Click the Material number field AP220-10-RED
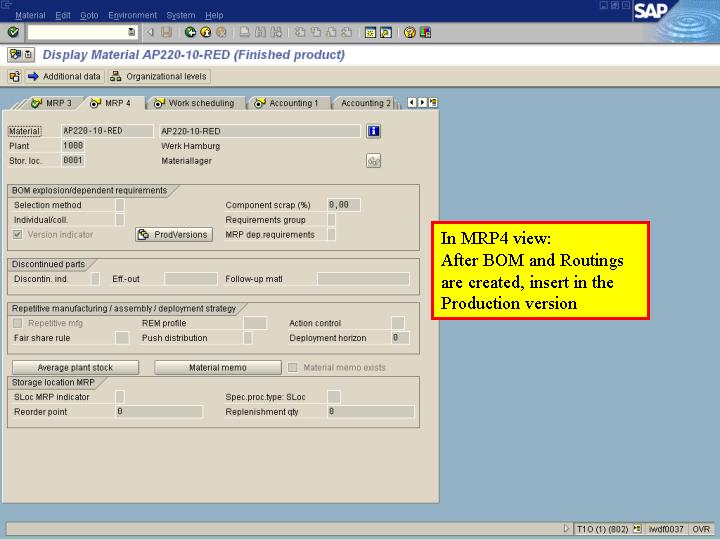 pyautogui.click(x=107, y=131)
